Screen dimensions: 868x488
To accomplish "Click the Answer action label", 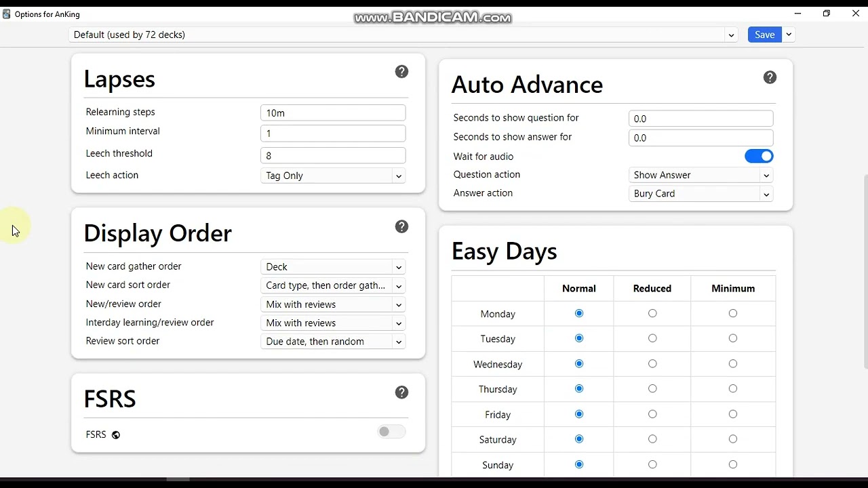I will [483, 193].
